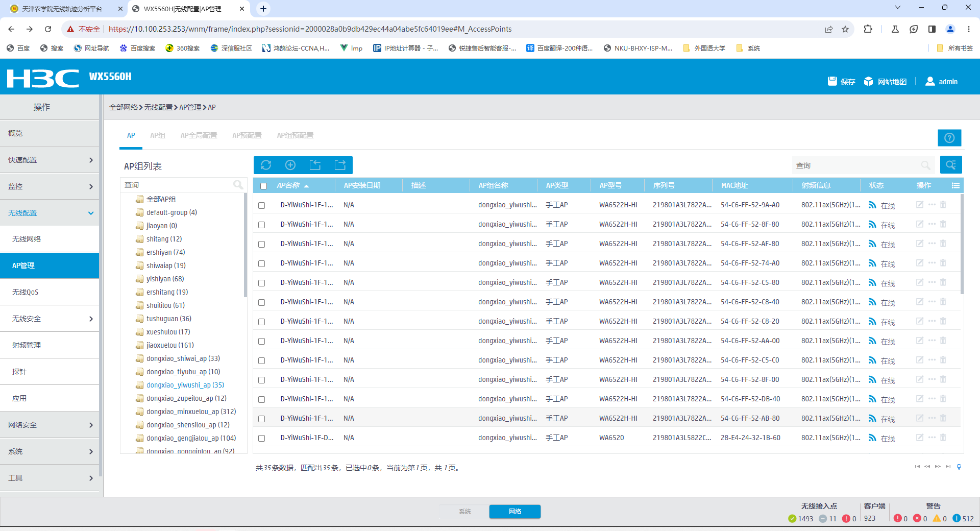Click the export icon in AP toolbar
The image size is (980, 531).
(x=340, y=165)
